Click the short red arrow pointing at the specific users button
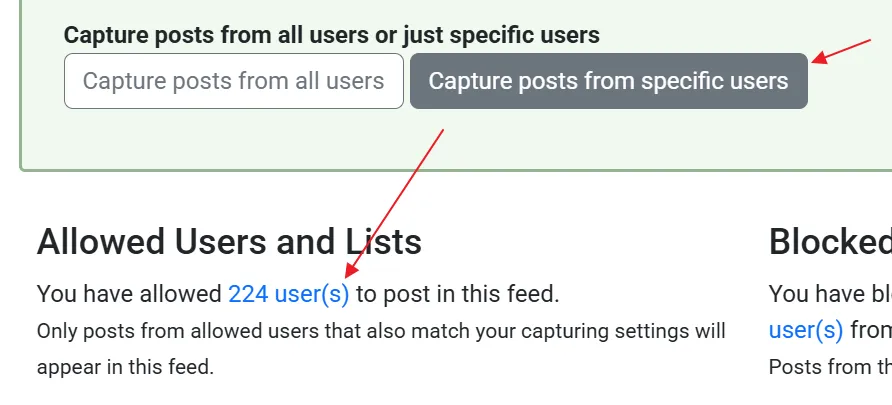The image size is (892, 405). (841, 51)
